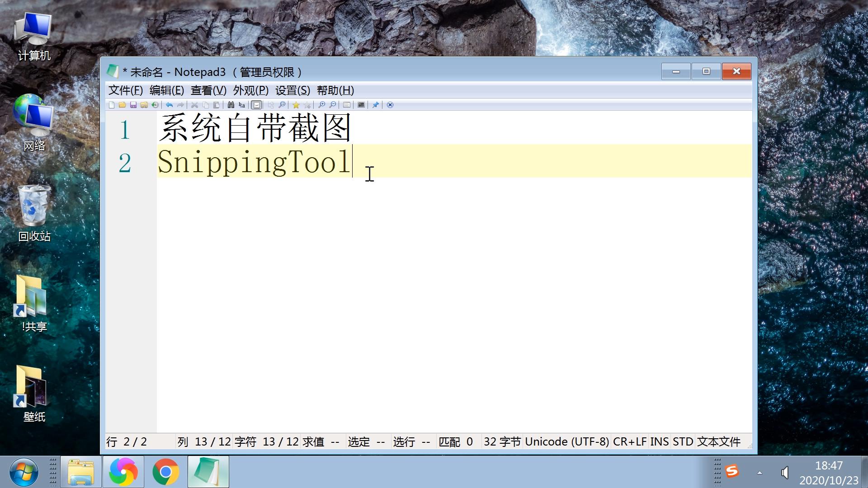Click the New file toolbar icon
Viewport: 868px width, 488px height.
112,105
